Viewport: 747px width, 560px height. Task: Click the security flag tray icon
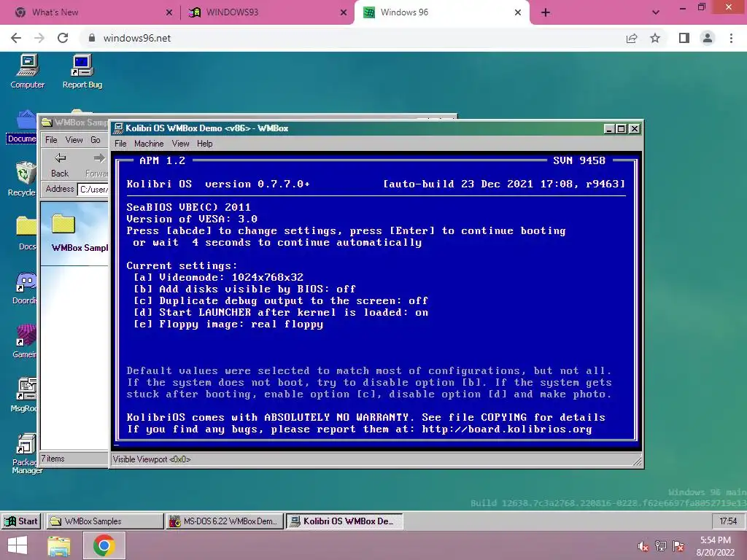(x=678, y=546)
